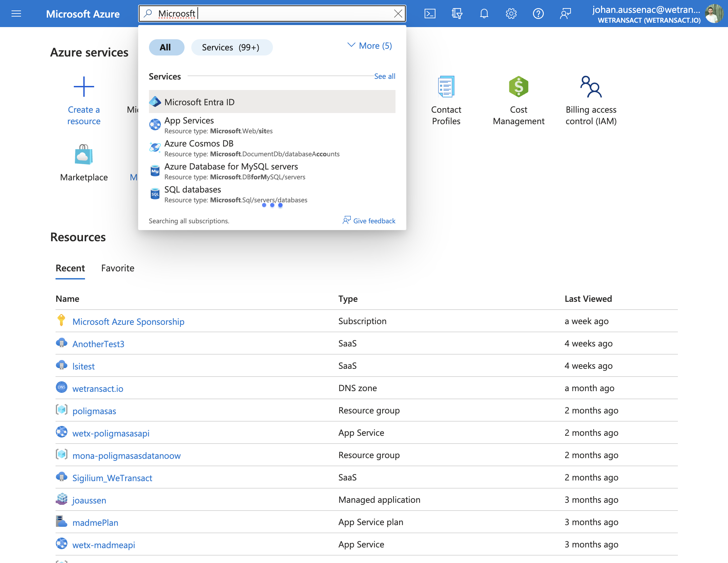Click the account avatar picture
The image size is (728, 563).
[x=714, y=14]
